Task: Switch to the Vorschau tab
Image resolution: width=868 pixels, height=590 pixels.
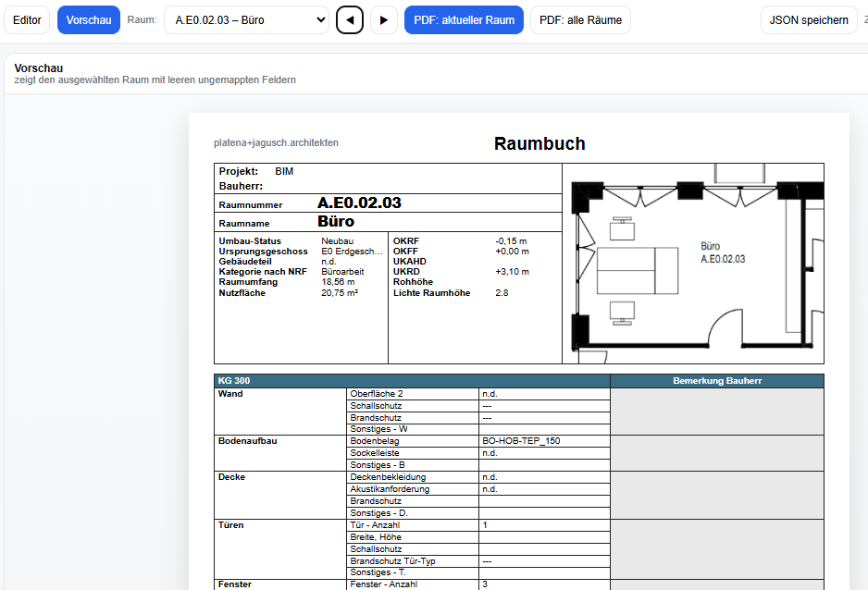Action: pyautogui.click(x=89, y=20)
